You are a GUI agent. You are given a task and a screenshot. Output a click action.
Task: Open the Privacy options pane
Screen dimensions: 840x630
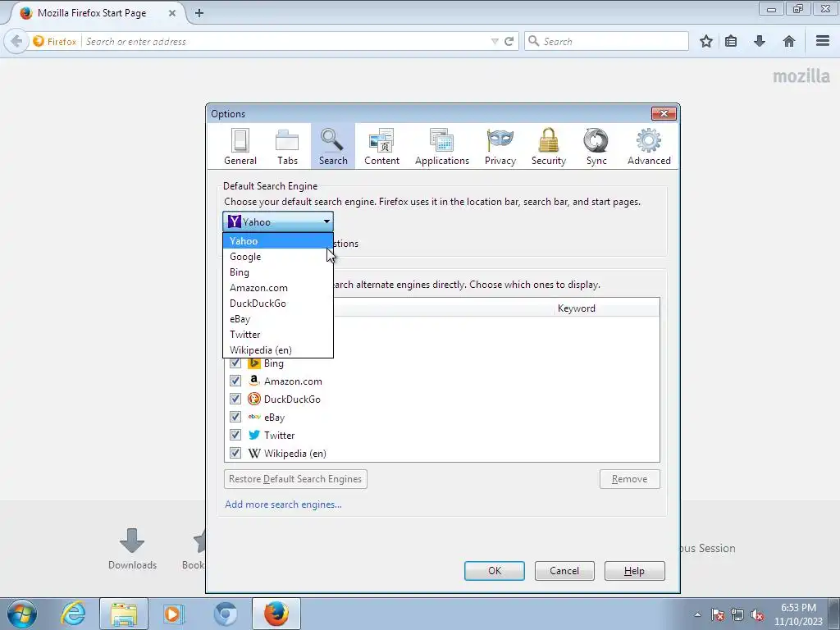pos(500,147)
